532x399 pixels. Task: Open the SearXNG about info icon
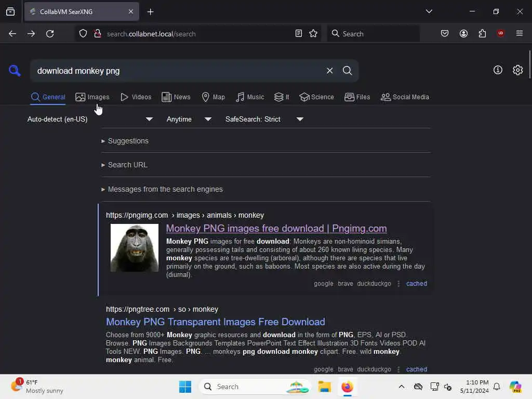point(498,70)
